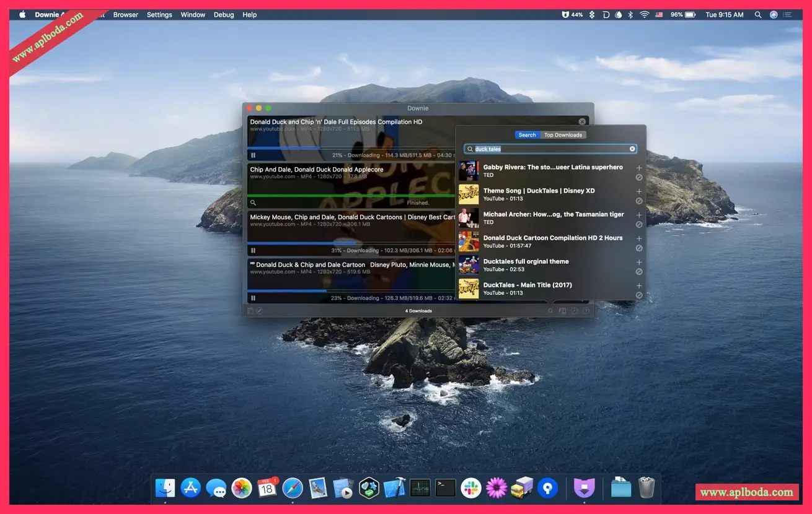Screen dimensions: 812x514
Task: Select the Search tab in popover
Action: [527, 135]
